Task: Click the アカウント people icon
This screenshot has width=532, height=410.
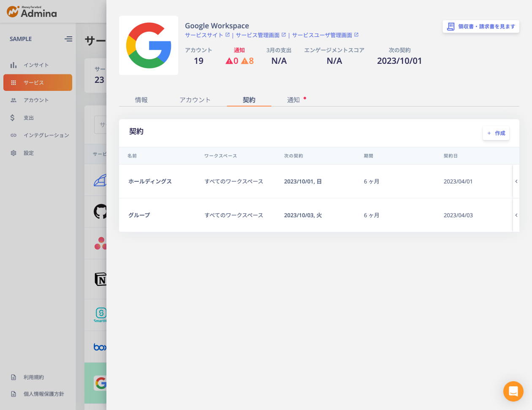Action: (14, 100)
